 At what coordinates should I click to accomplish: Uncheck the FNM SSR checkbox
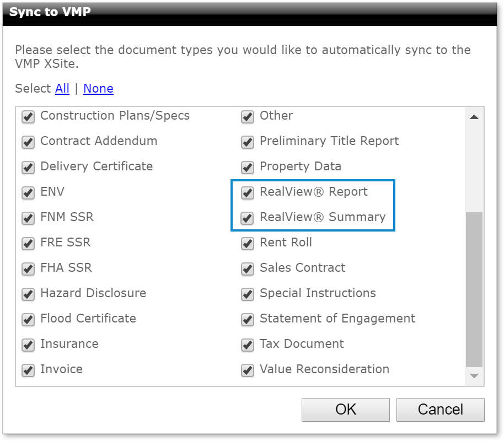[28, 218]
